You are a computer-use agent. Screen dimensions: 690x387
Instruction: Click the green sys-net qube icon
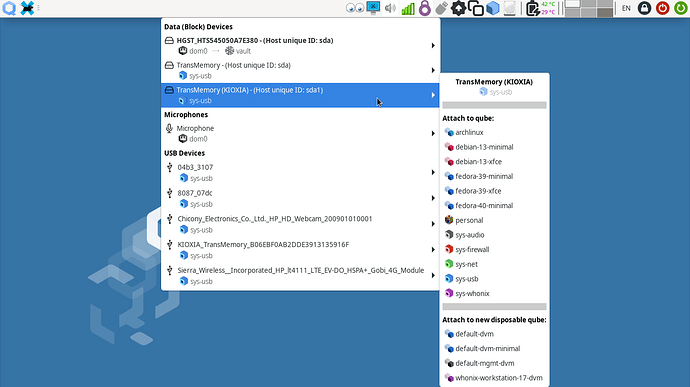[449, 264]
